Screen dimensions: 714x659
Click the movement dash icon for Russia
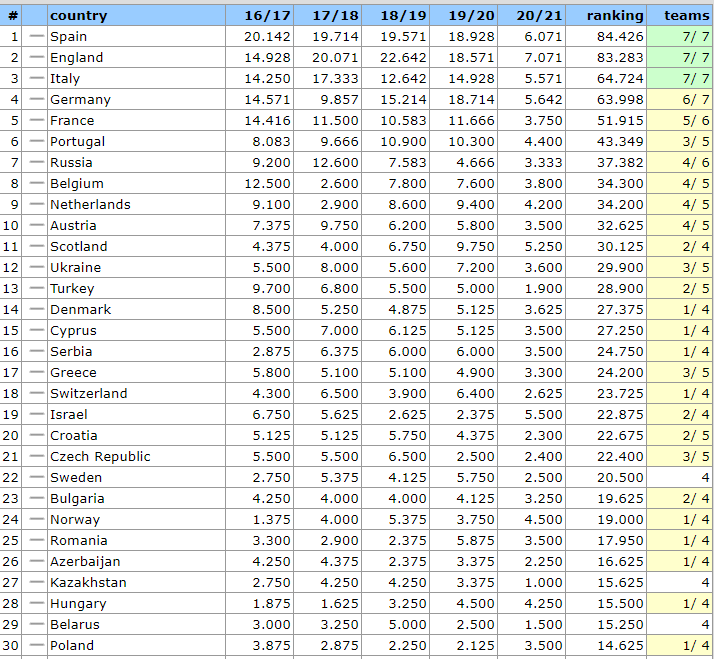(37, 162)
